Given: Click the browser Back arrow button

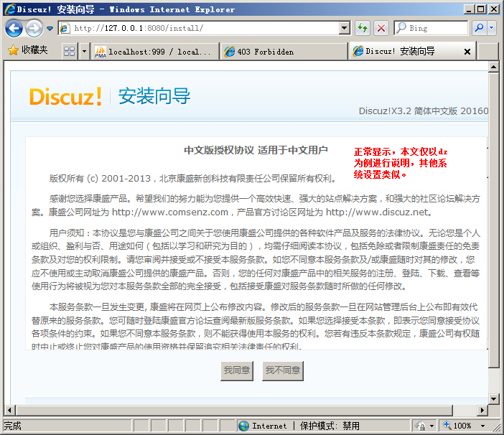Looking at the screenshot, I should click(14, 28).
